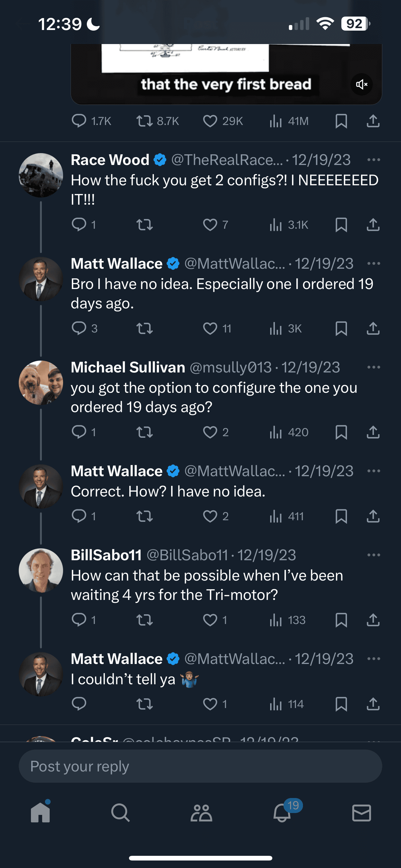Image resolution: width=401 pixels, height=868 pixels.
Task: Open Race Wood's profile picture
Action: [41, 175]
